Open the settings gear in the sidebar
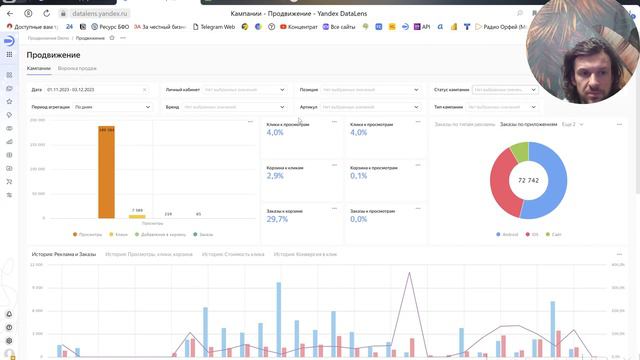Screen dimensions: 640x360 pyautogui.click(x=9, y=341)
